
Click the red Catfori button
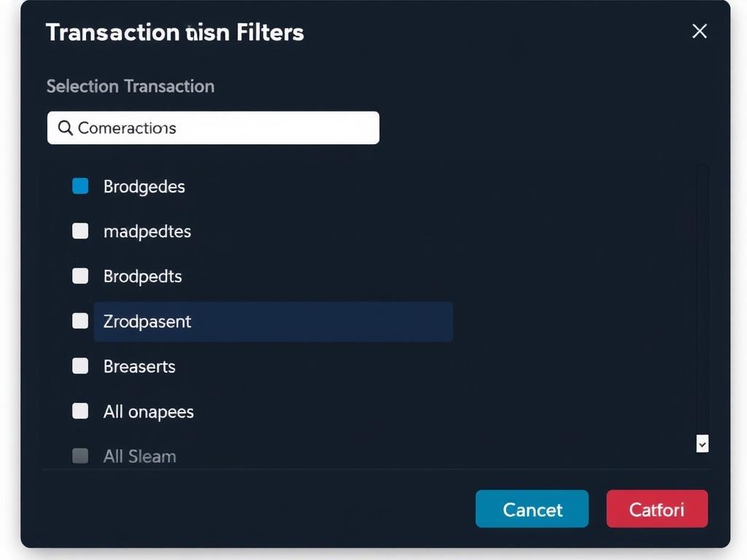tap(657, 509)
